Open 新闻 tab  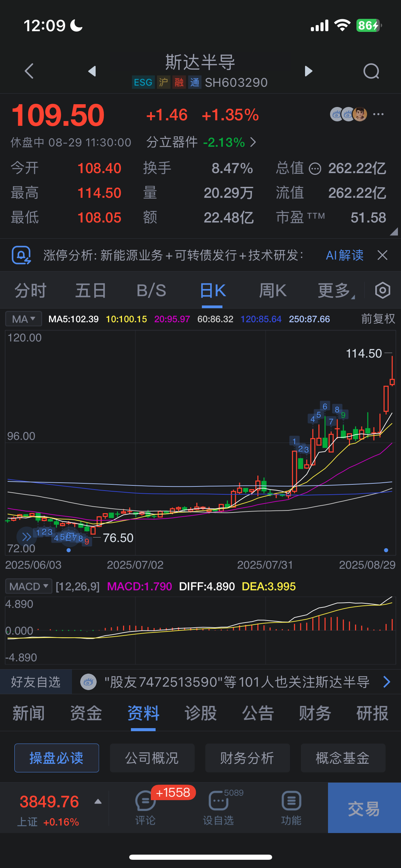point(28,713)
